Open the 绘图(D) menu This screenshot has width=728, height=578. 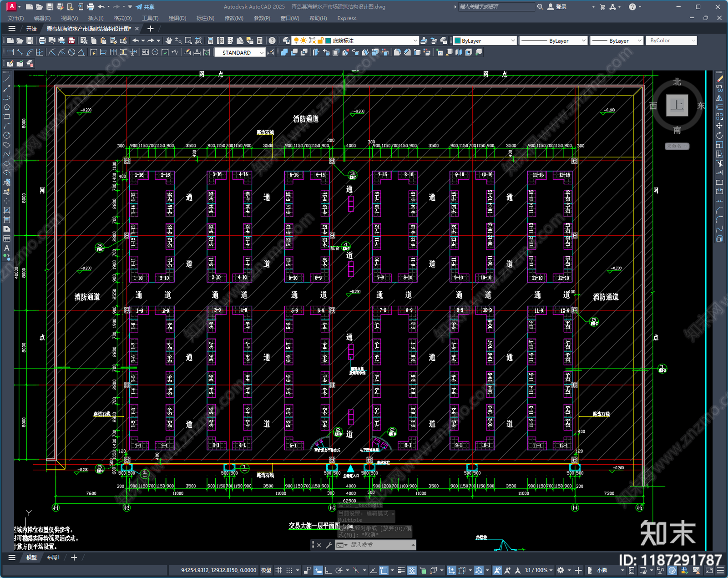(177, 18)
